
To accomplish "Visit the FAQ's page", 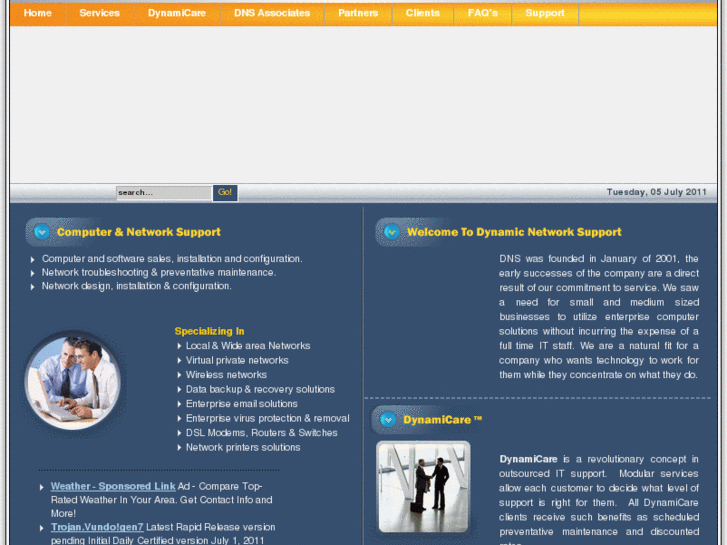I will (x=482, y=13).
